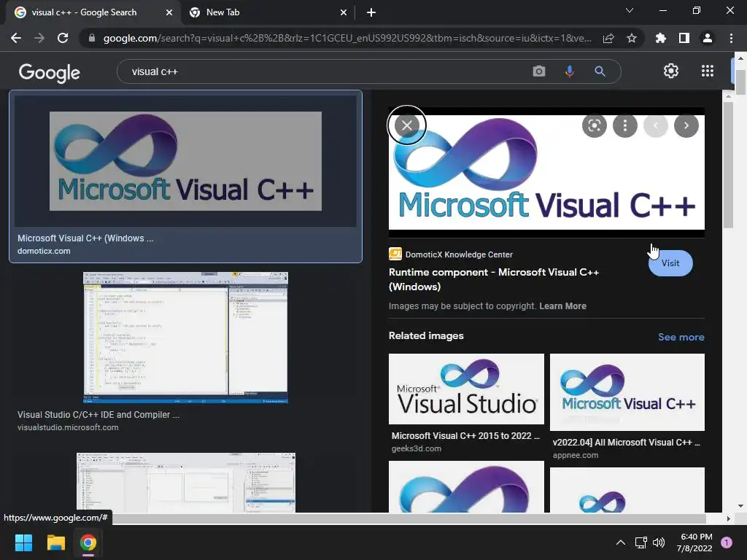This screenshot has height=560, width=747.
Task: Click the browser forward arrow
Action: (x=39, y=38)
